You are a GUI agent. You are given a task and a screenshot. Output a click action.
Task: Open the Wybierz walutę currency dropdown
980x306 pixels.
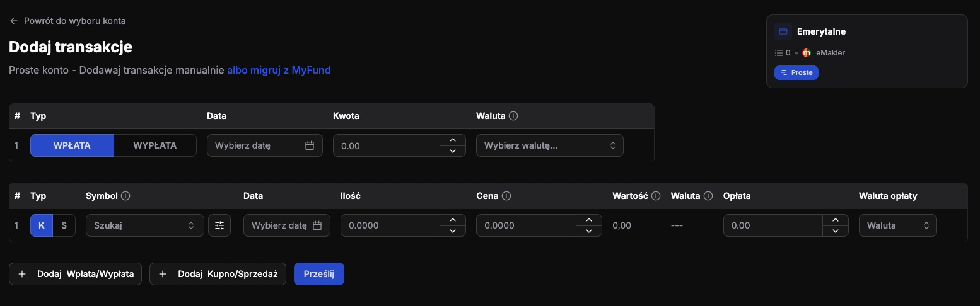549,145
